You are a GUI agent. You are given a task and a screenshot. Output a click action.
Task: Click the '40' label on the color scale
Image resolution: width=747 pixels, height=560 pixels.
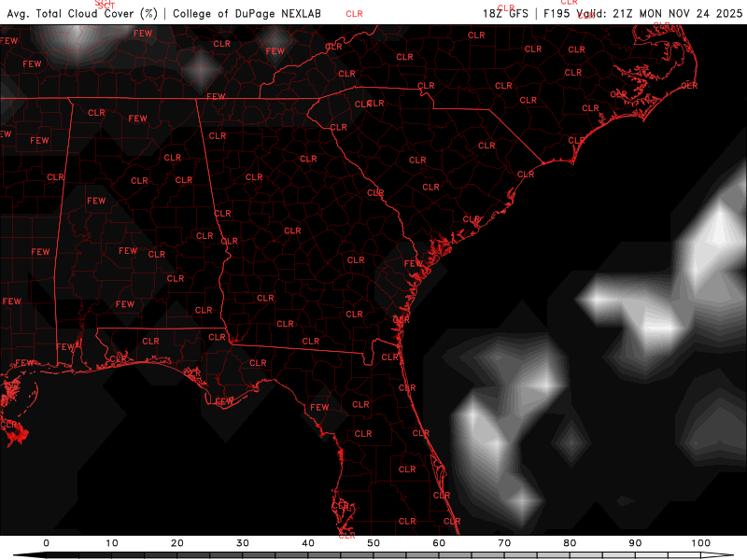(308, 543)
